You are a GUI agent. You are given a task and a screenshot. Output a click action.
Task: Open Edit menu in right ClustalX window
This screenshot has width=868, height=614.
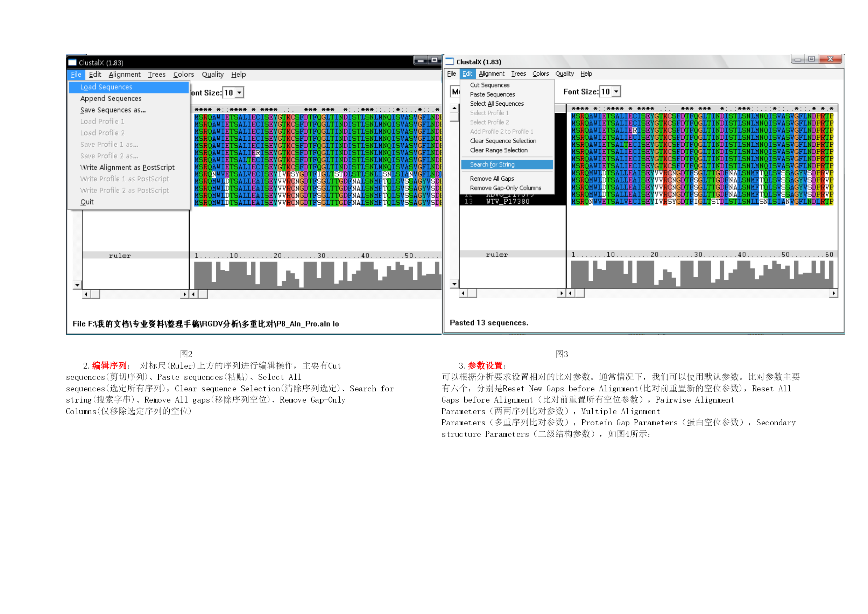467,74
